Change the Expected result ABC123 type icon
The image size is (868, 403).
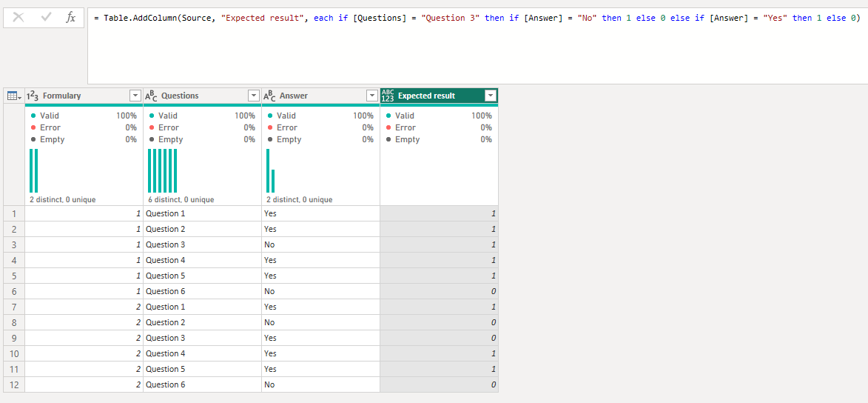(x=388, y=96)
